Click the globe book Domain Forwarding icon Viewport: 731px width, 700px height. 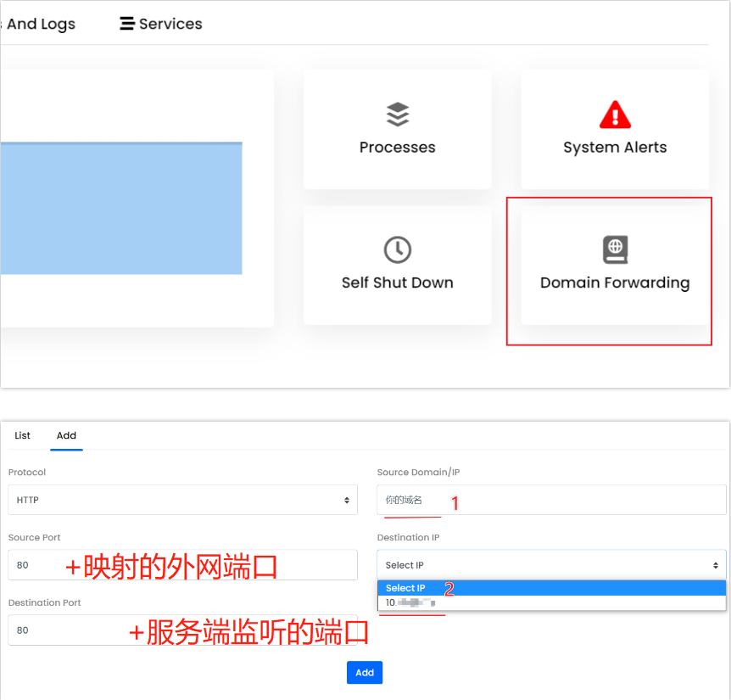point(615,249)
